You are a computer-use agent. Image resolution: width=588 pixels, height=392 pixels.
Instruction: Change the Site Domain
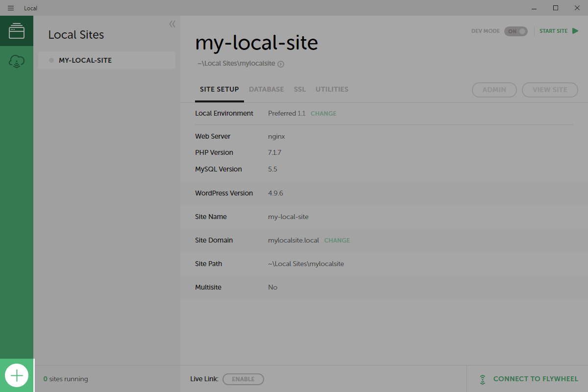click(x=337, y=240)
